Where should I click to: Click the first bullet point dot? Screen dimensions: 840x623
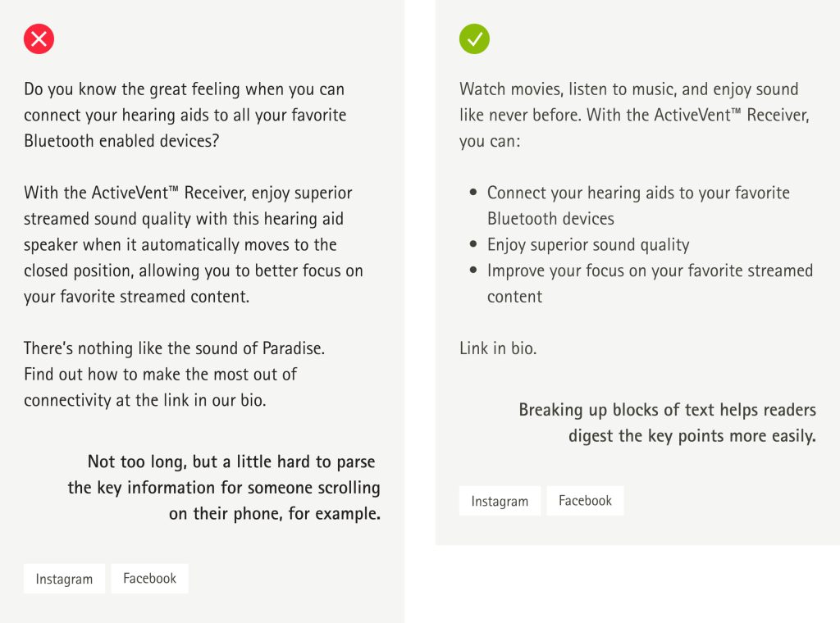point(473,192)
